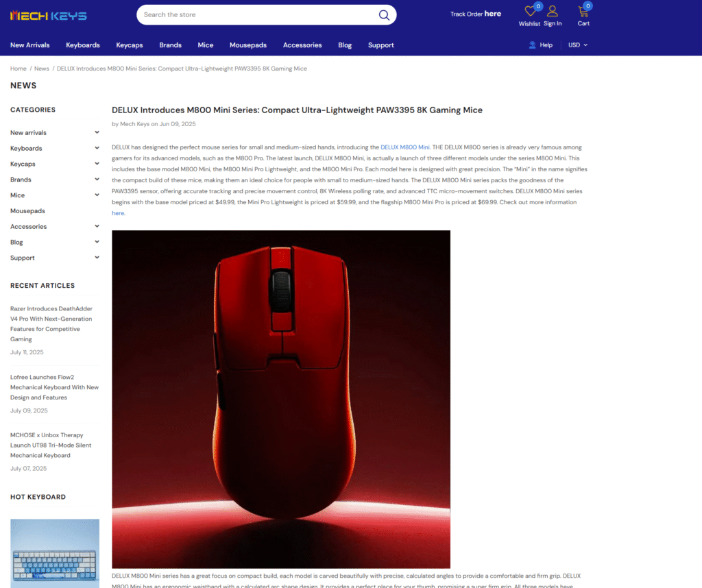Image resolution: width=702 pixels, height=588 pixels.
Task: Select Accessories category text in sidebar
Action: (29, 226)
